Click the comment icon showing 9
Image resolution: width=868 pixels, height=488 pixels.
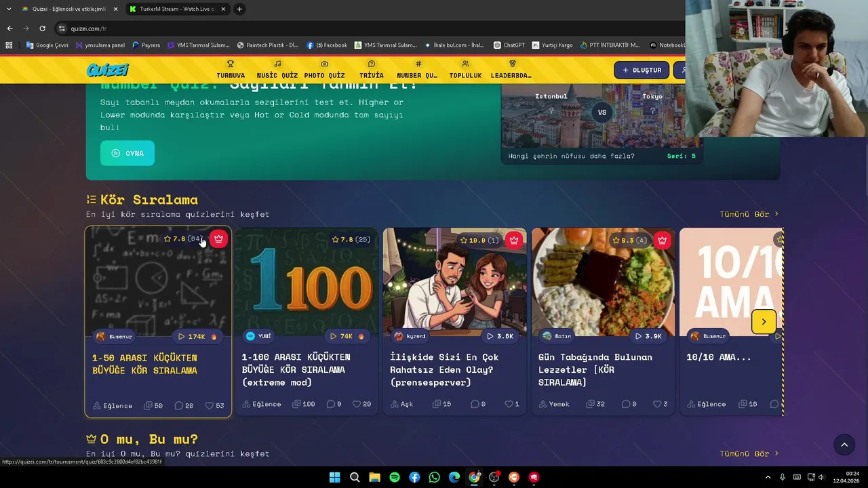pyautogui.click(x=331, y=404)
